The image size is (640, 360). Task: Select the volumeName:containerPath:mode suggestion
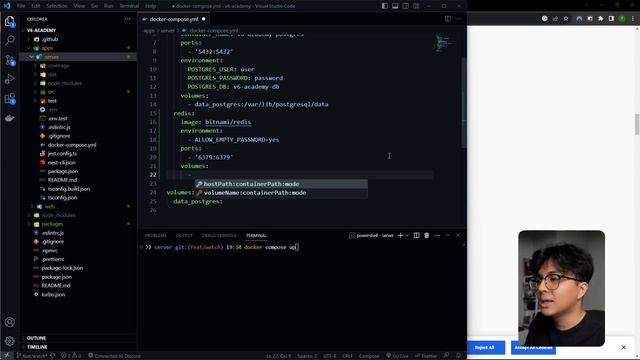click(281, 193)
